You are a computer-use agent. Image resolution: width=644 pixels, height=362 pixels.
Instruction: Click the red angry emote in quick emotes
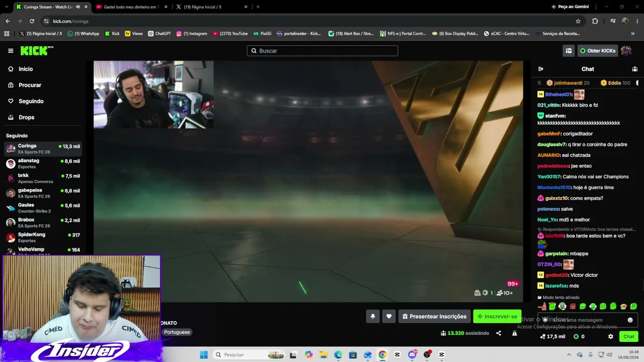pos(573,306)
